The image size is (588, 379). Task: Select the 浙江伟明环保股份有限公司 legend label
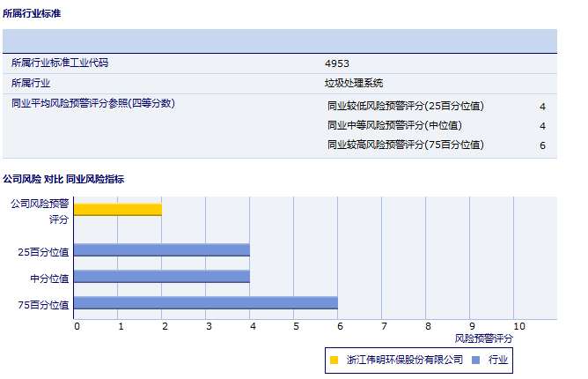click(x=405, y=360)
